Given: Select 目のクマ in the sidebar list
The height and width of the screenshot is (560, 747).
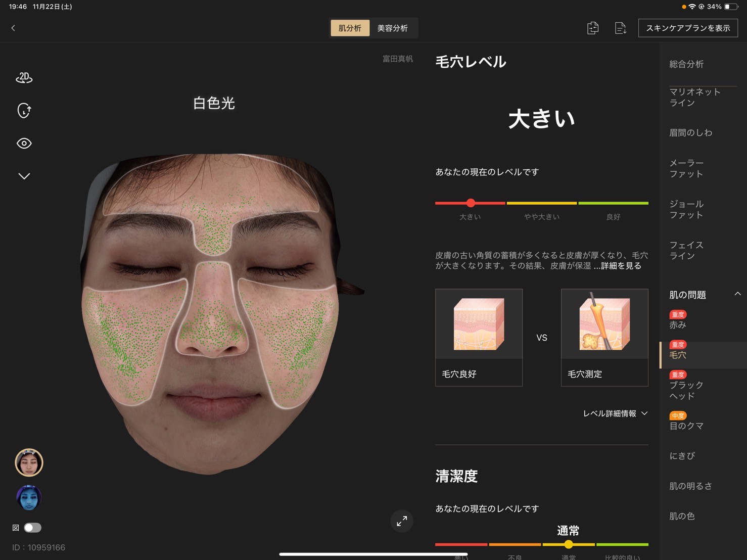Looking at the screenshot, I should coord(686,426).
